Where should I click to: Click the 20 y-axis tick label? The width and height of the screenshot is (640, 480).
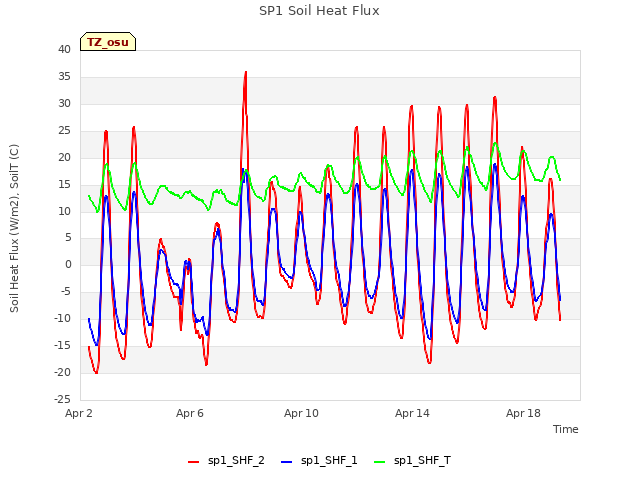point(64,157)
